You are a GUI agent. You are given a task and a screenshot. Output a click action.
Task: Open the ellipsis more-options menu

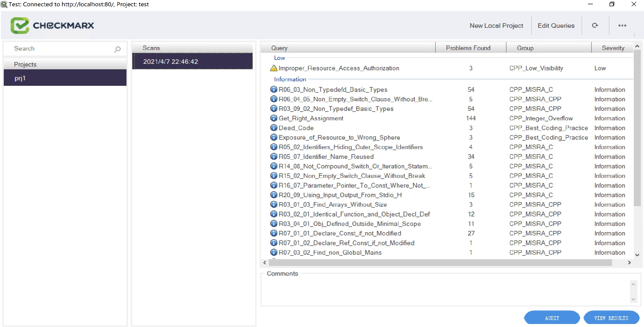click(622, 25)
